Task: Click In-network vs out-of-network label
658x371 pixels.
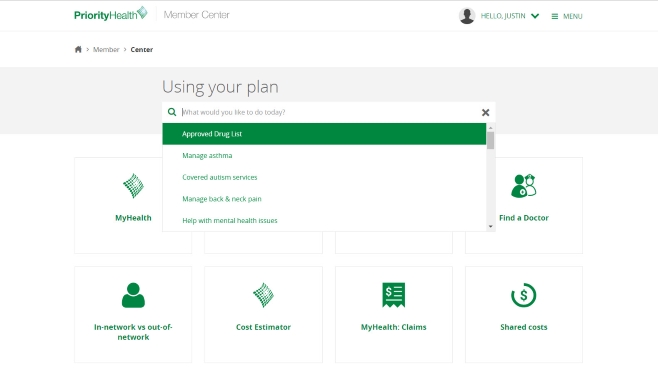Action: pyautogui.click(x=133, y=332)
